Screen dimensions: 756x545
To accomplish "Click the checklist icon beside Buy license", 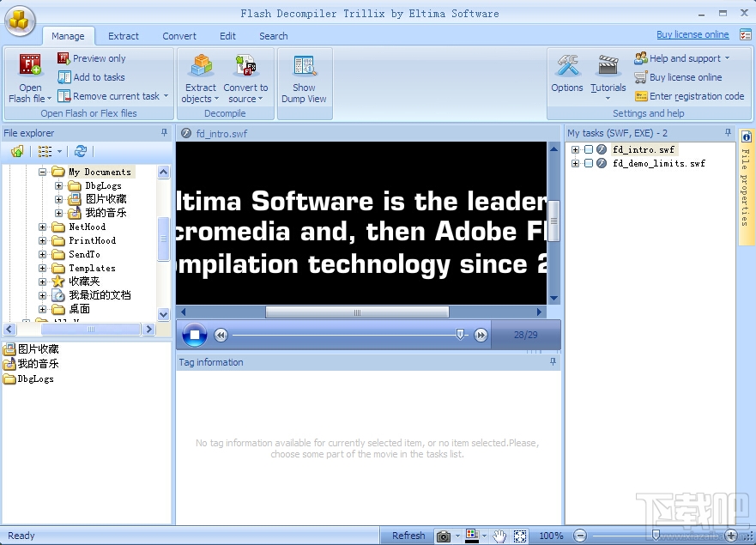I will 746,34.
